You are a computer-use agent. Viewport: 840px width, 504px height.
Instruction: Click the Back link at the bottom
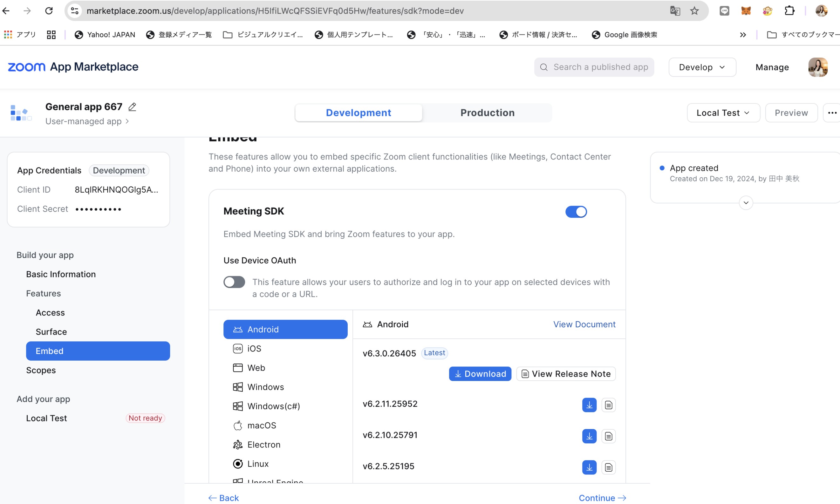(223, 498)
